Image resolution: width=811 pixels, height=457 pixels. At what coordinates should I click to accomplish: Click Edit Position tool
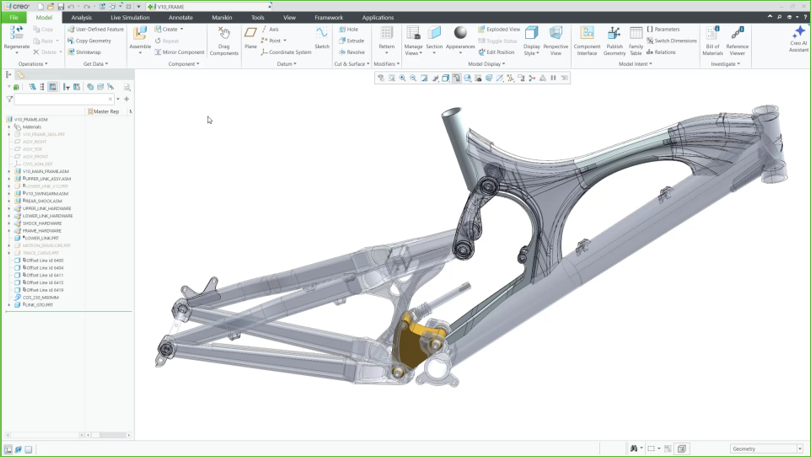click(x=497, y=52)
